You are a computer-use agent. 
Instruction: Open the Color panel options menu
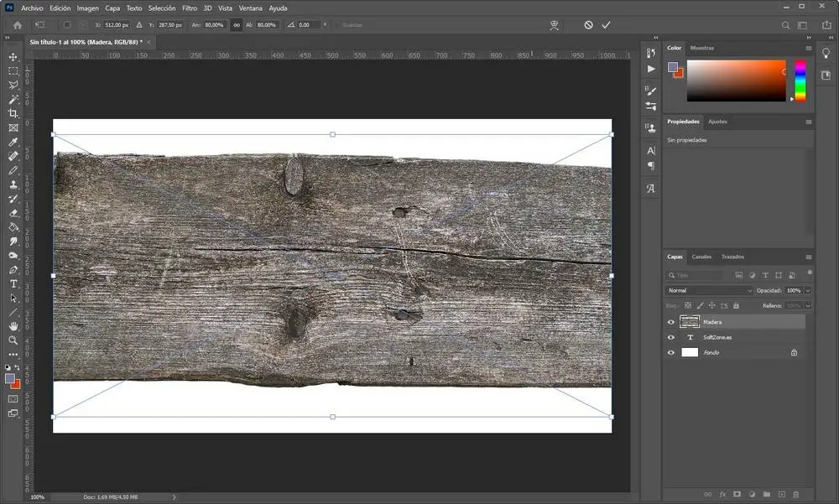pyautogui.click(x=809, y=49)
